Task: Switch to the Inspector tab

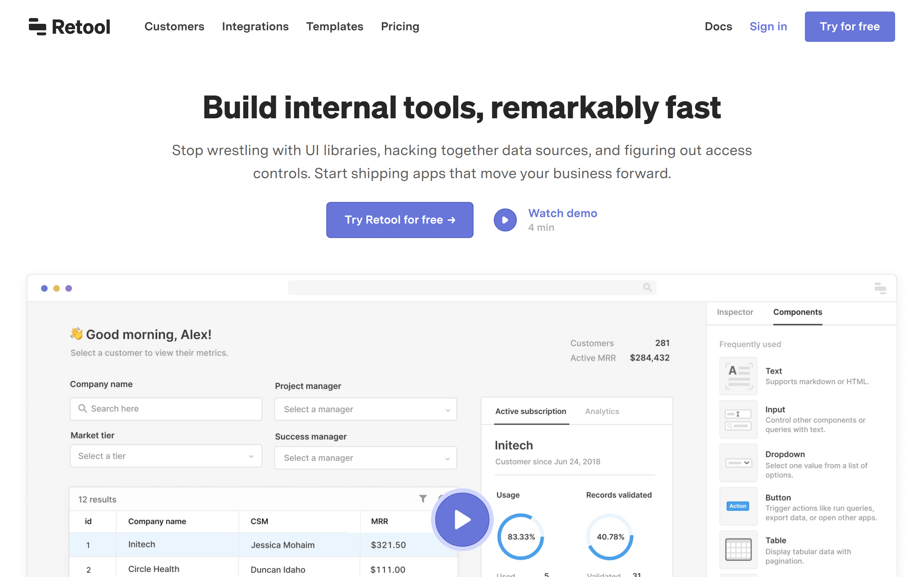Action: click(735, 311)
